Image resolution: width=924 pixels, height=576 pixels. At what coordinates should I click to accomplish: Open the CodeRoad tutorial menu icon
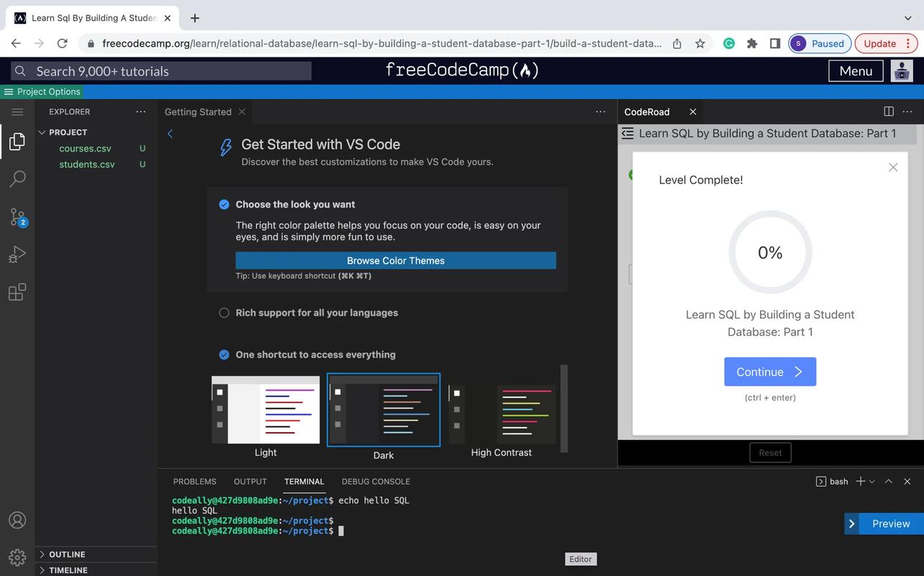tap(628, 133)
